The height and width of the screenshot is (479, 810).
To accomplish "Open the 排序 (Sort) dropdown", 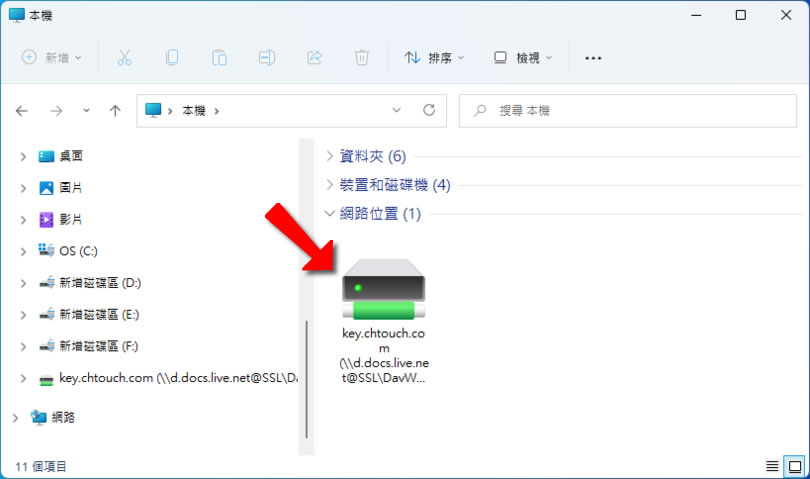I will [x=434, y=57].
